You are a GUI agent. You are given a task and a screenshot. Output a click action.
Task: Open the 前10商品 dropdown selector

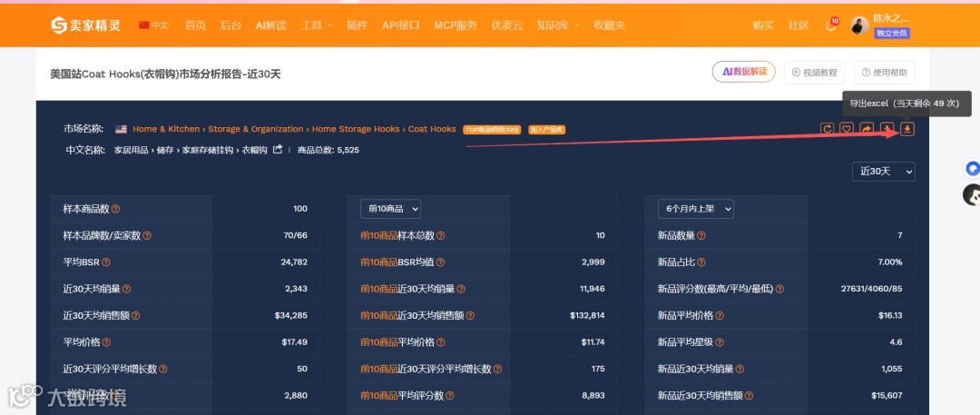click(390, 209)
